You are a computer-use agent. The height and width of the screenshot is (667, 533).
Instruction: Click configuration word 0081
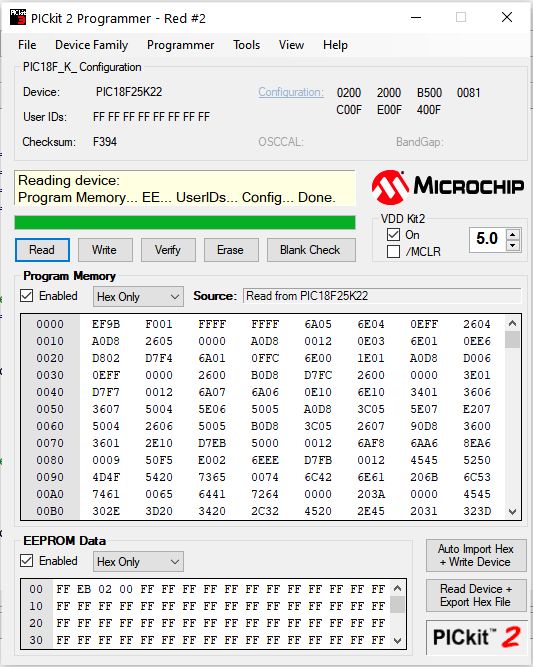[469, 93]
